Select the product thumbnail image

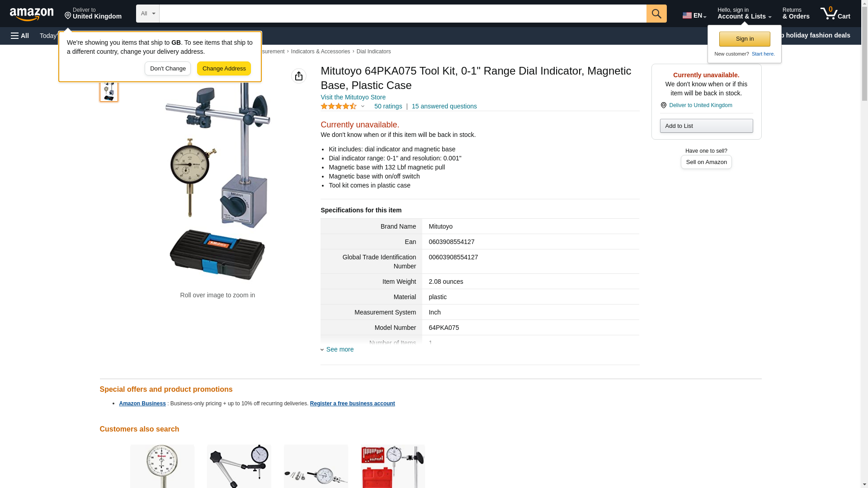tap(109, 90)
